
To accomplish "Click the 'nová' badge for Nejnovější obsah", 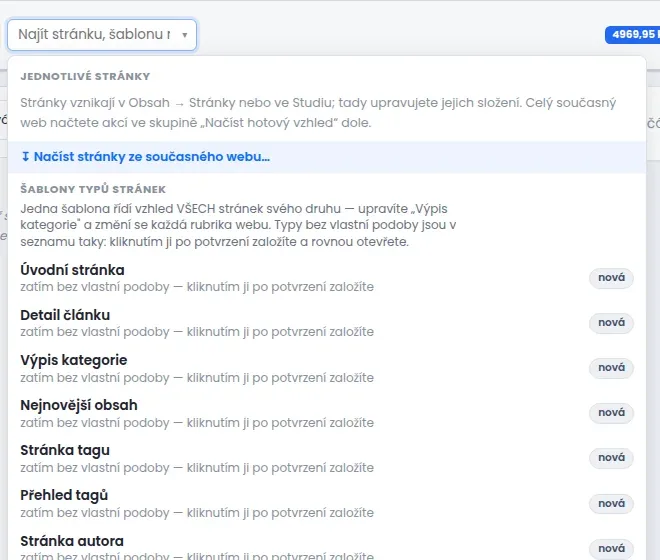I will tap(611, 413).
